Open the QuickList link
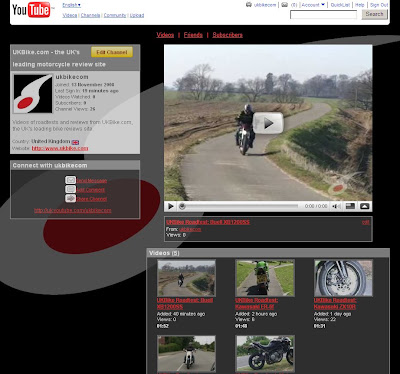 pyautogui.click(x=340, y=5)
